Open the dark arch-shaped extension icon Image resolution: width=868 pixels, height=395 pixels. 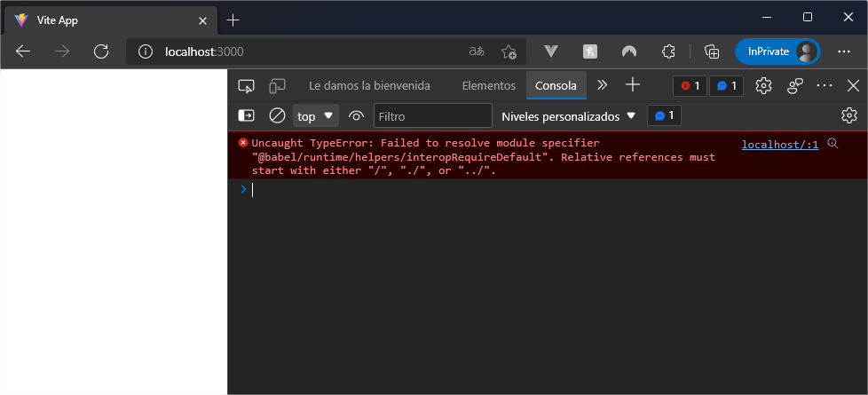click(x=629, y=51)
